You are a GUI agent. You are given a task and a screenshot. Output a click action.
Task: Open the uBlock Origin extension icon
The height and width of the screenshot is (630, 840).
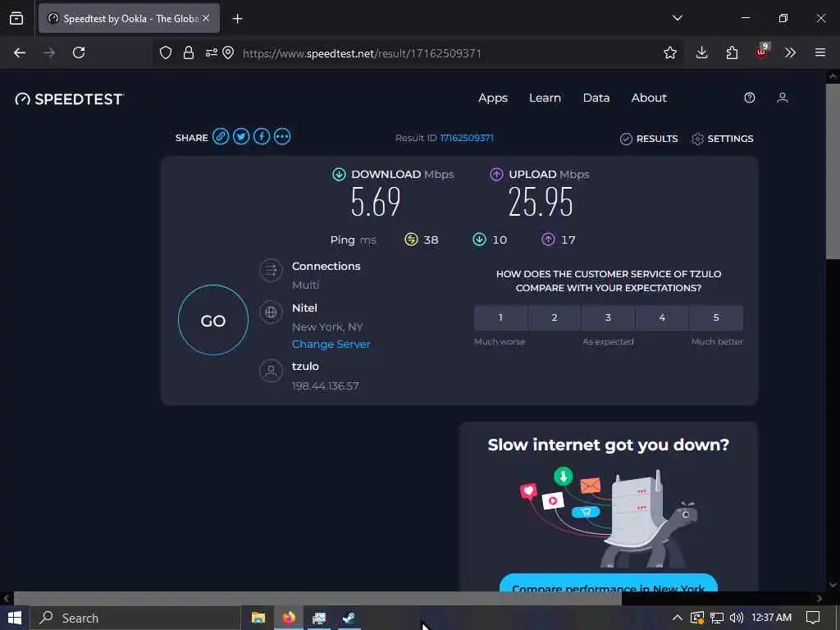pyautogui.click(x=762, y=52)
